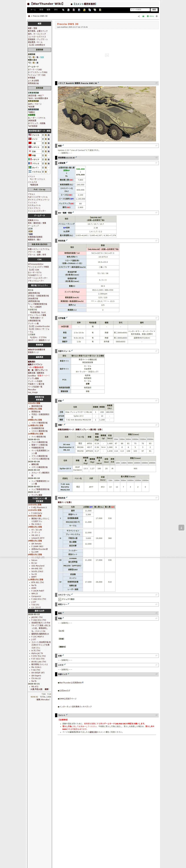Click the 空 link in the アメリカ row
This screenshot has height=868, width=186.
coord(43,135)
